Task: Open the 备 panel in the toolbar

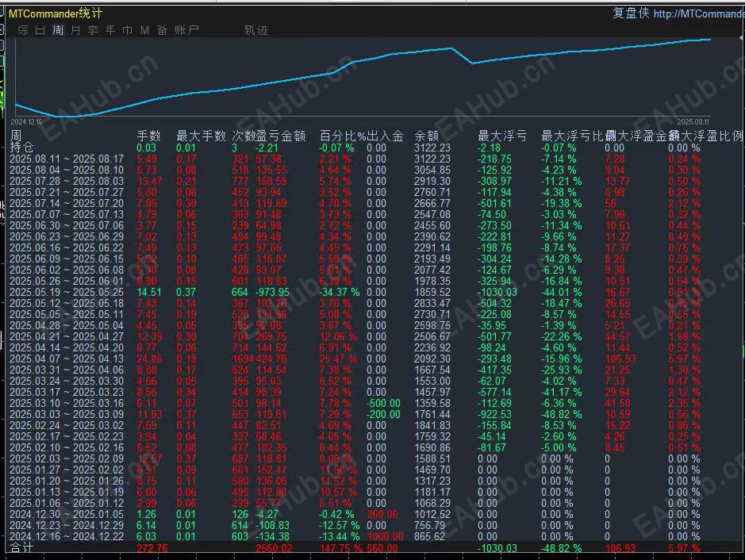Action: click(x=162, y=29)
